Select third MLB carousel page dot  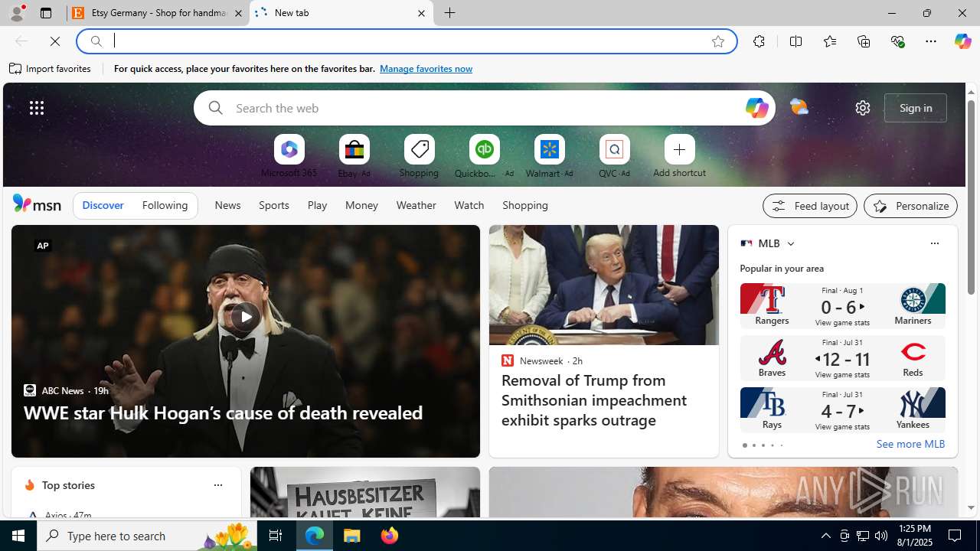[763, 445]
